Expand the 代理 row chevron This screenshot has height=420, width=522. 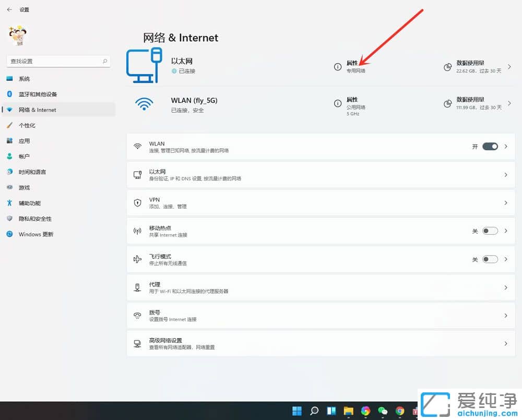coord(506,287)
